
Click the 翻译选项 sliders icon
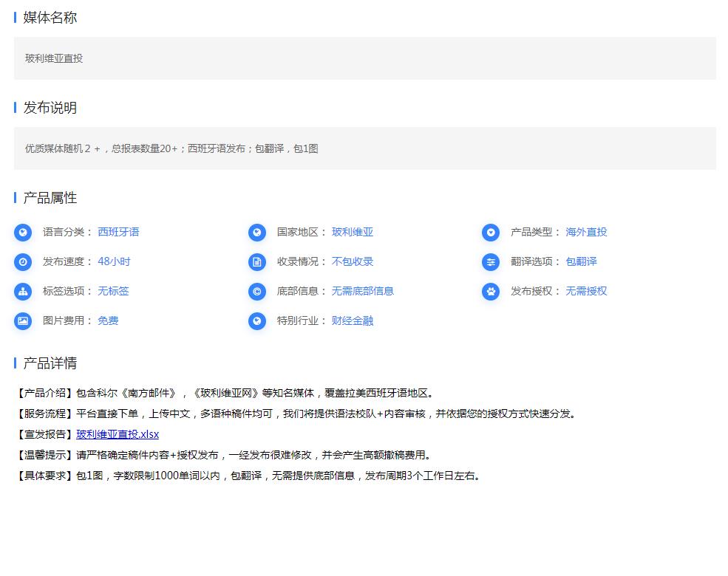(491, 262)
